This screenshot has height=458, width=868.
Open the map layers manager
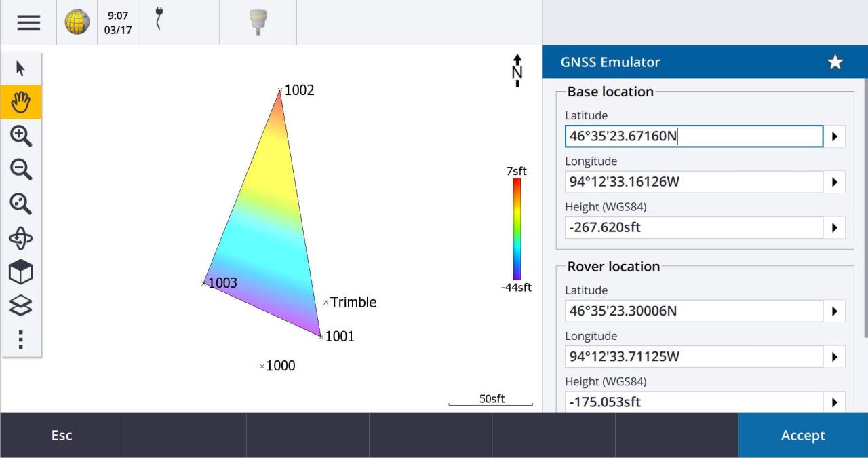[x=20, y=305]
